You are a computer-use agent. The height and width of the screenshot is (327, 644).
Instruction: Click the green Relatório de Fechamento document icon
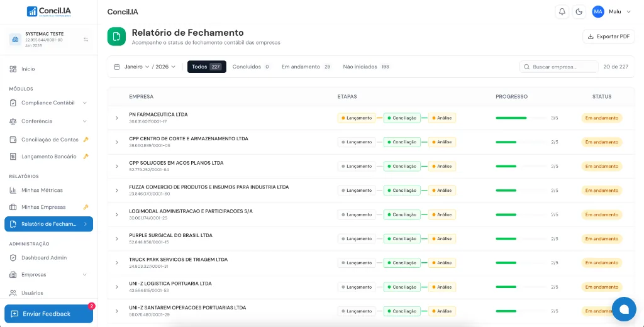116,36
